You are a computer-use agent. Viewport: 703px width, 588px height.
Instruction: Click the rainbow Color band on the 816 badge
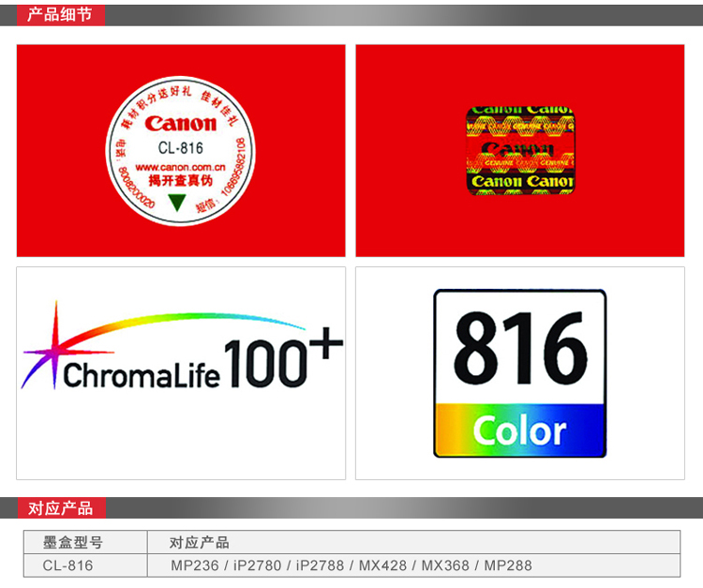click(520, 430)
